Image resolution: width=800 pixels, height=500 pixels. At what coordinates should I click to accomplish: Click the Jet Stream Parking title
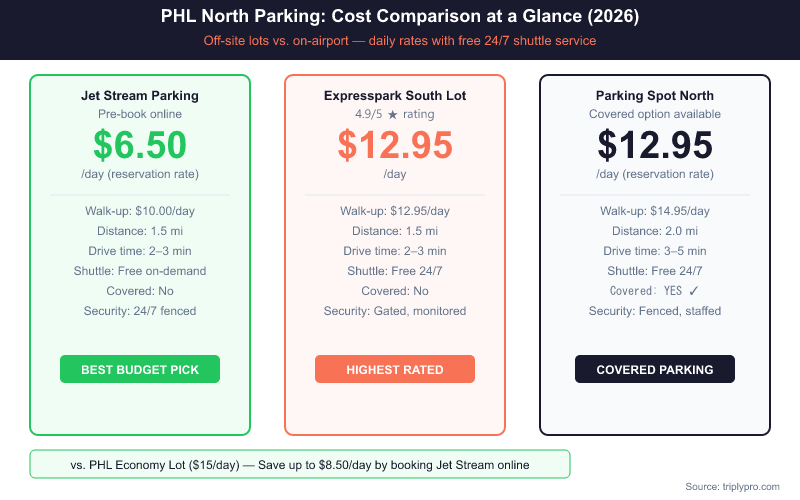[x=140, y=96]
